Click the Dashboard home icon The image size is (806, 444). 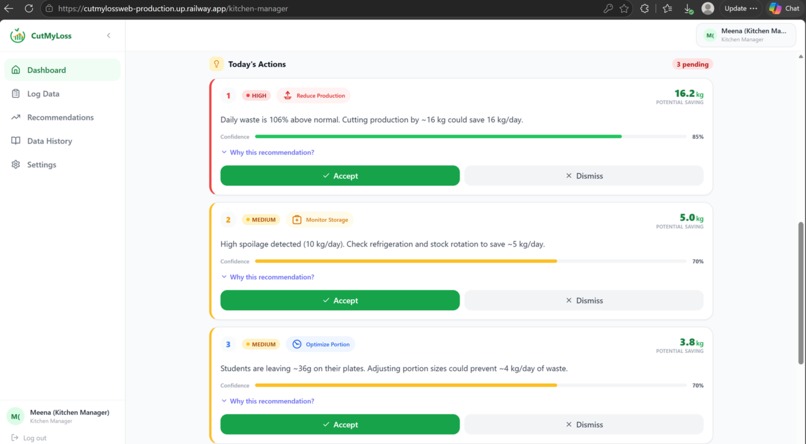pos(16,70)
